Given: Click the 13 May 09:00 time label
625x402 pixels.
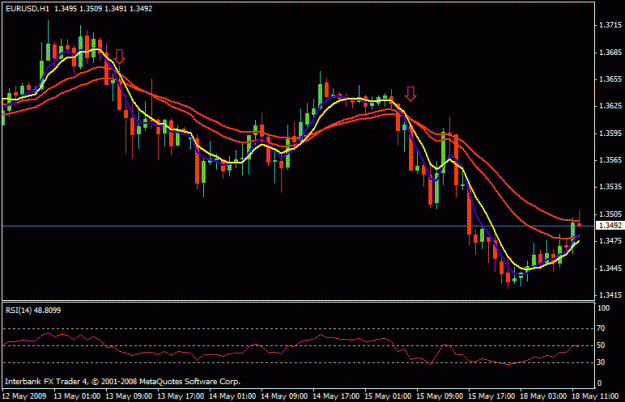Looking at the screenshot, I should pos(129,396).
